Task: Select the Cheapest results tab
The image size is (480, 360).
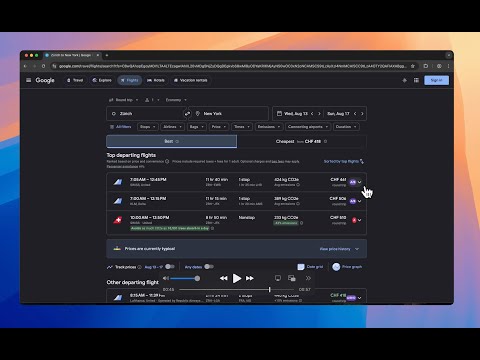Action: [302, 142]
